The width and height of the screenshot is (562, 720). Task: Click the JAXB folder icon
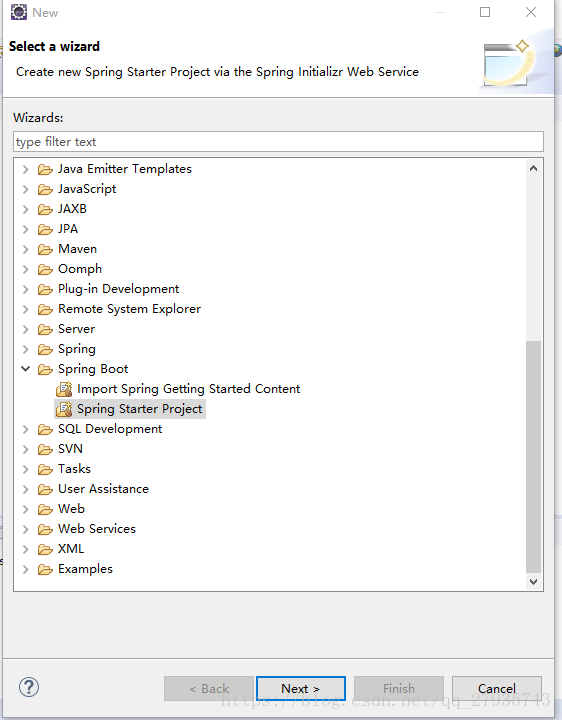(x=45, y=209)
